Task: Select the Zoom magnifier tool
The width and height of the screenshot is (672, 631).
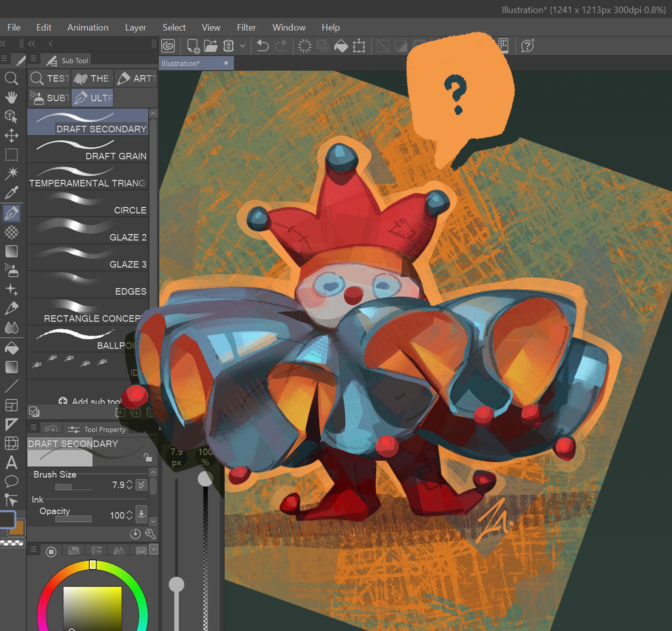Action: (x=11, y=78)
